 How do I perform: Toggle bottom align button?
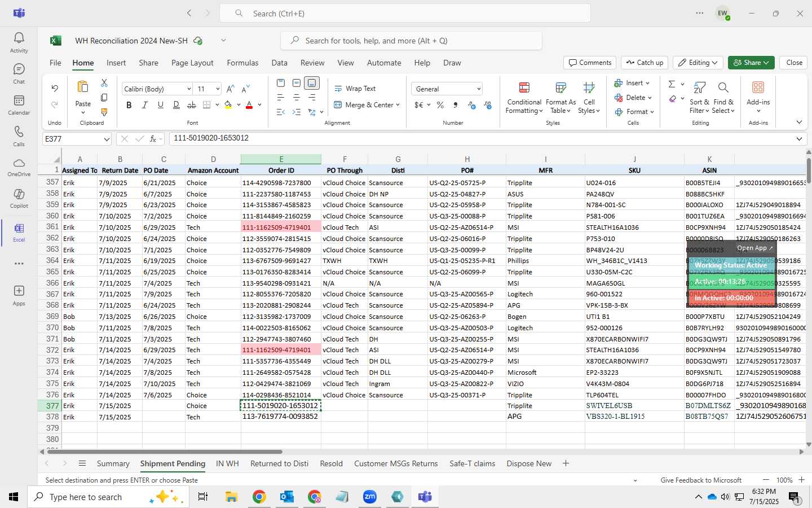tap(312, 83)
